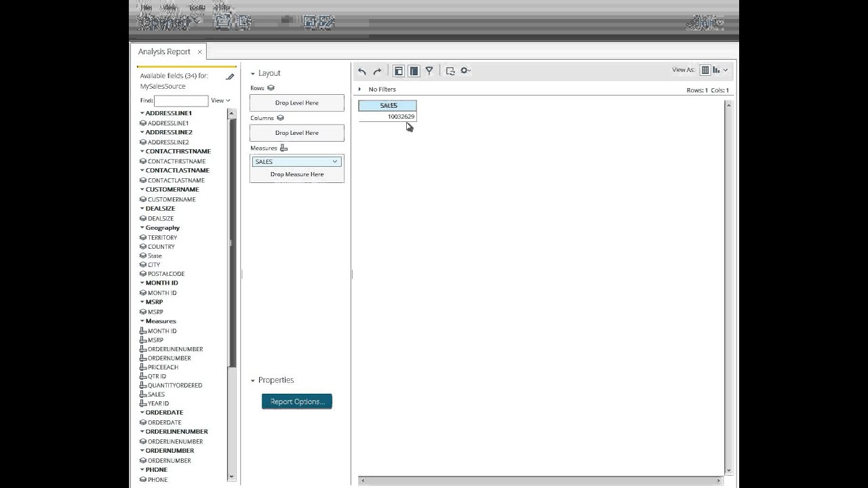Select the PRICEEACH measure field
This screenshot has height=488, width=868.
click(163, 367)
